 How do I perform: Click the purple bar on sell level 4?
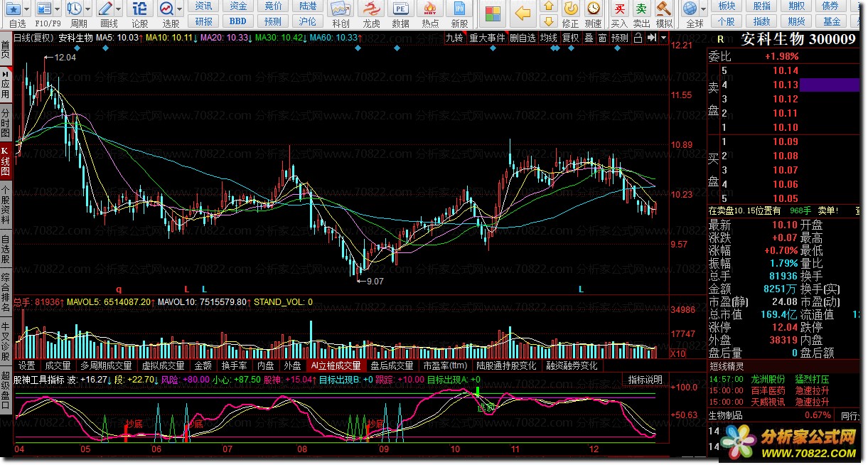(x=830, y=85)
